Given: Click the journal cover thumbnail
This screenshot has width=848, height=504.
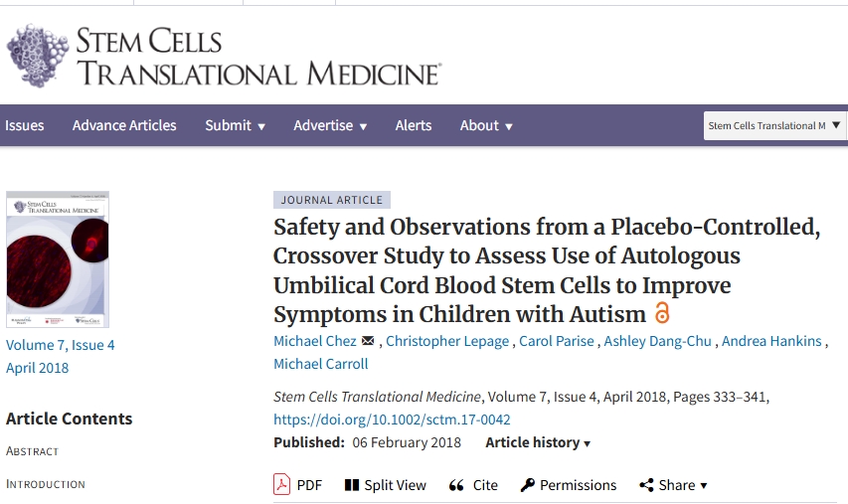Looking at the screenshot, I should click(x=58, y=259).
